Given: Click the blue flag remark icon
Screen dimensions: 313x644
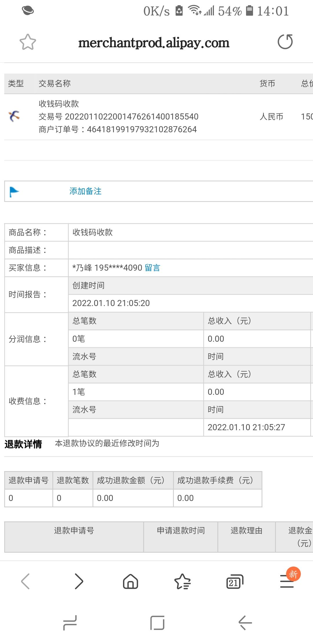Looking at the screenshot, I should point(14,191).
